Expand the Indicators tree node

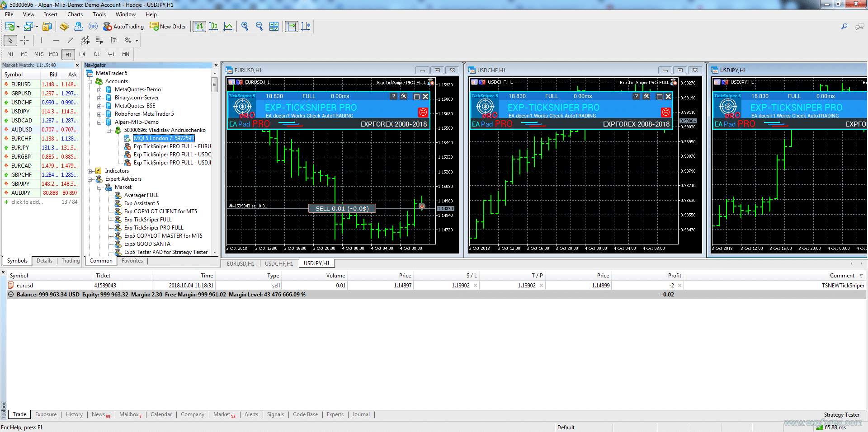[x=90, y=171]
